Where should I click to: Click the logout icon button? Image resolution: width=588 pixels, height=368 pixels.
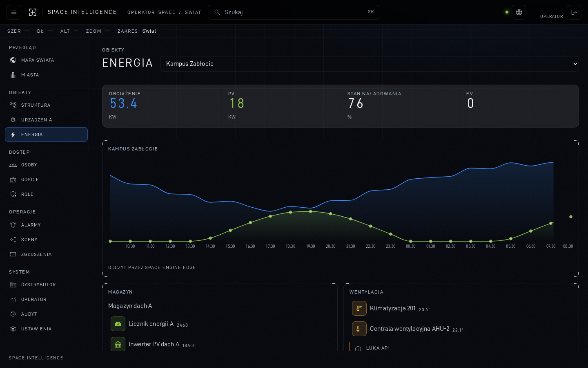point(574,12)
